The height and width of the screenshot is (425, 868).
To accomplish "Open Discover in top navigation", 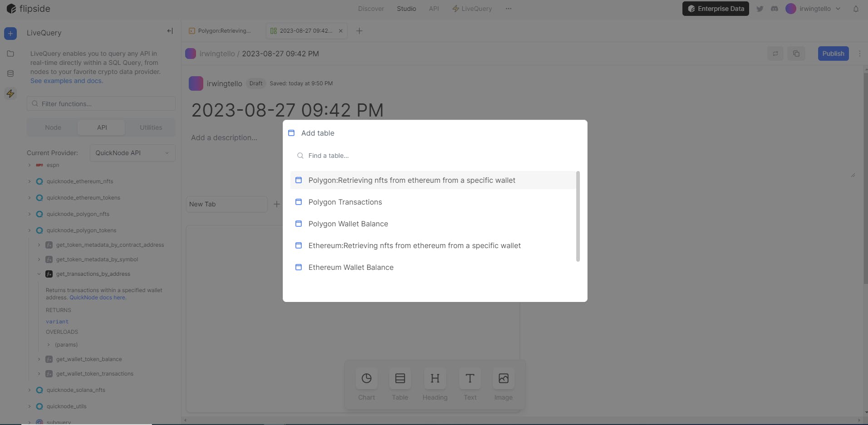I will tap(371, 9).
